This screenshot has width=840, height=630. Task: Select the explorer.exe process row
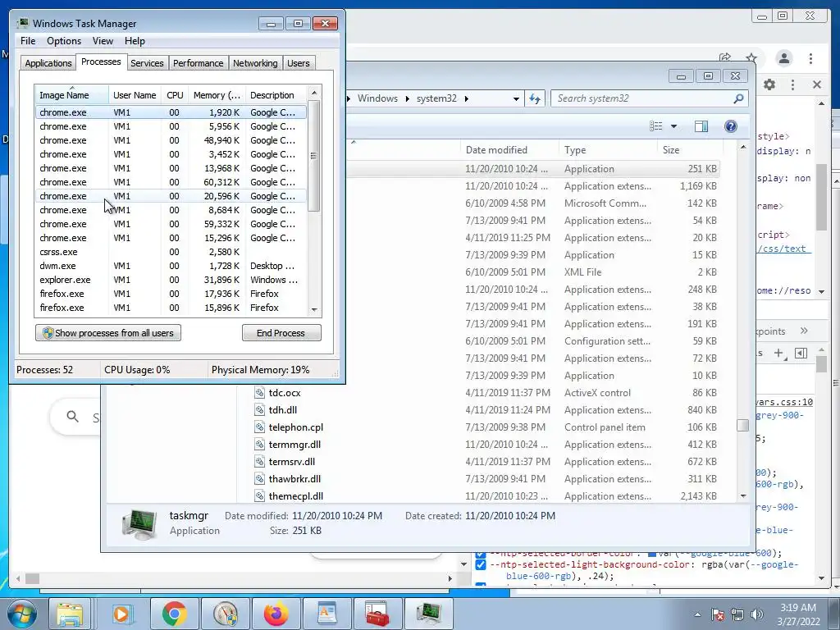pos(171,280)
